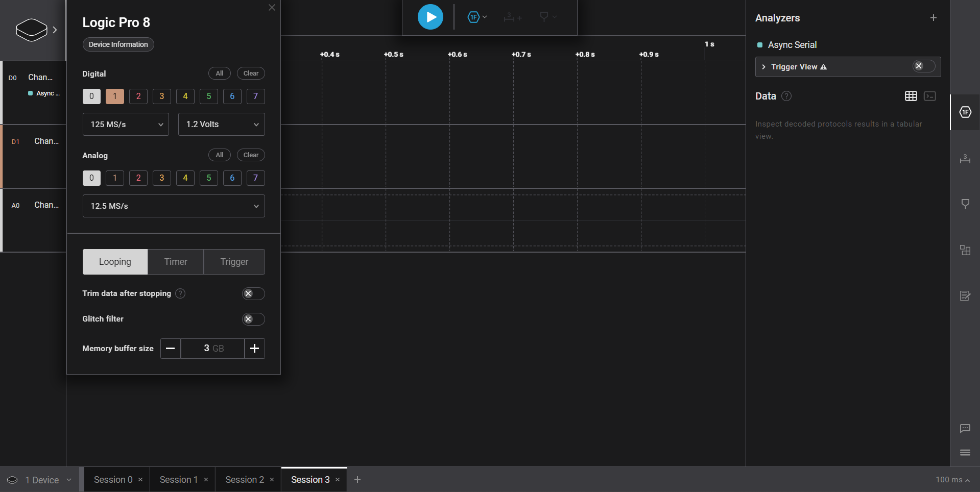Click the add measurement toolbar icon
This screenshot has width=980, height=492.
coord(513,17)
